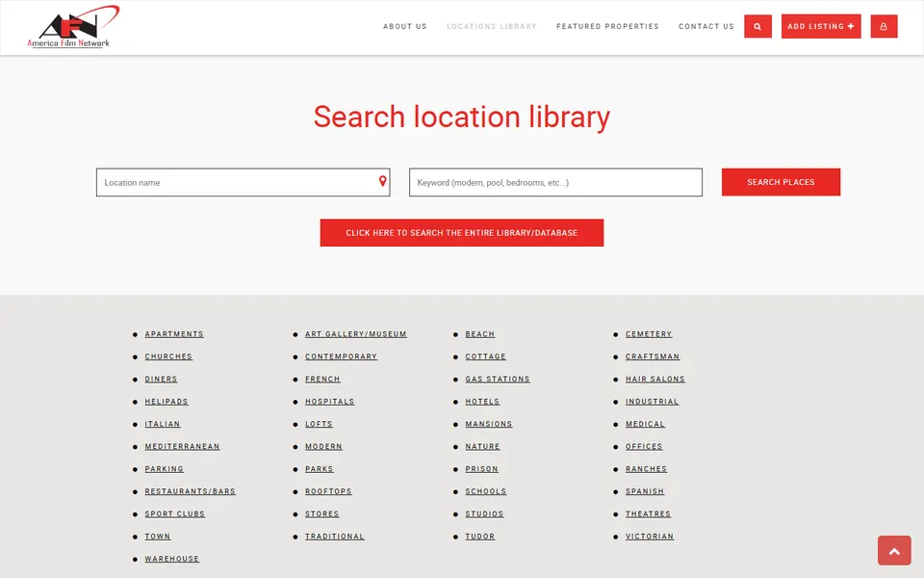This screenshot has width=924, height=578.
Task: Open the Warehouse category link
Action: [172, 559]
